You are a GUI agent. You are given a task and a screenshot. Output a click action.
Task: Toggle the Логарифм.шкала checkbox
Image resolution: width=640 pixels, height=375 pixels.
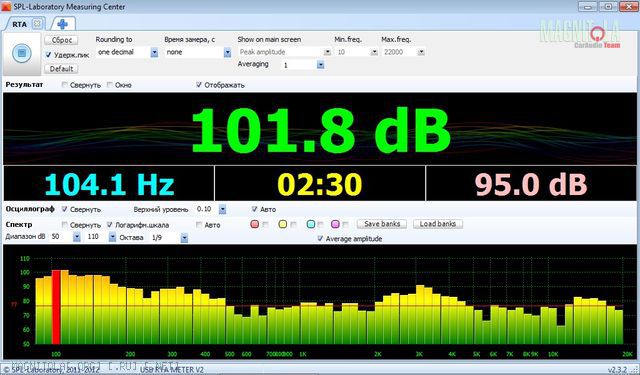click(x=109, y=225)
